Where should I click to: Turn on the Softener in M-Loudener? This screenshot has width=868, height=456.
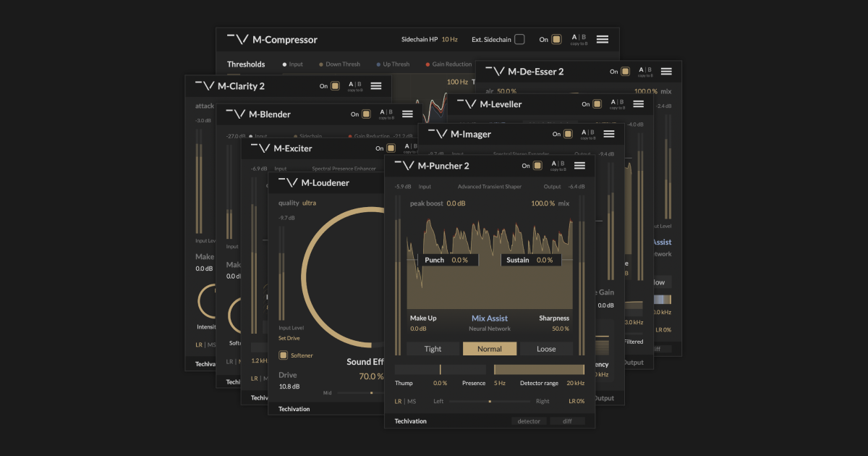(x=284, y=355)
